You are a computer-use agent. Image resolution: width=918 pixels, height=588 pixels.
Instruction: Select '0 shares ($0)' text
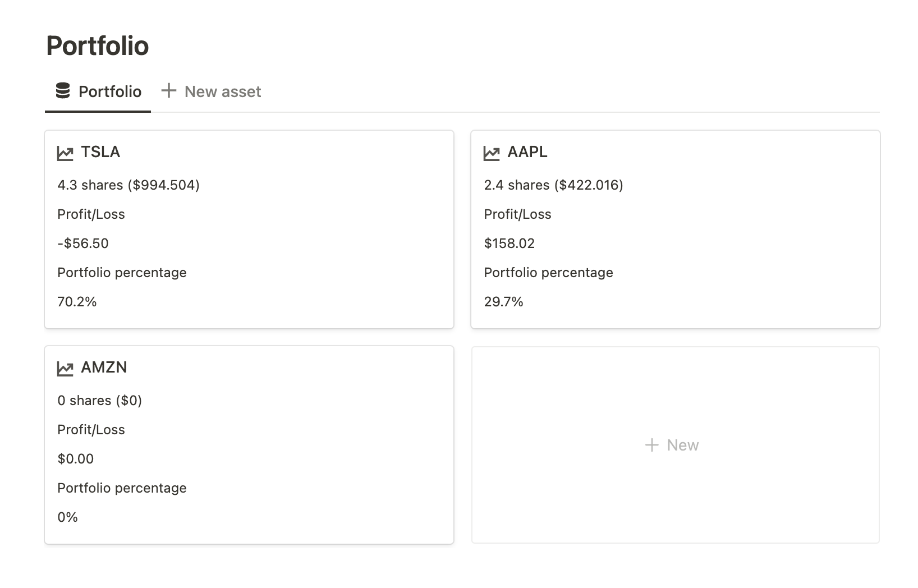click(100, 401)
